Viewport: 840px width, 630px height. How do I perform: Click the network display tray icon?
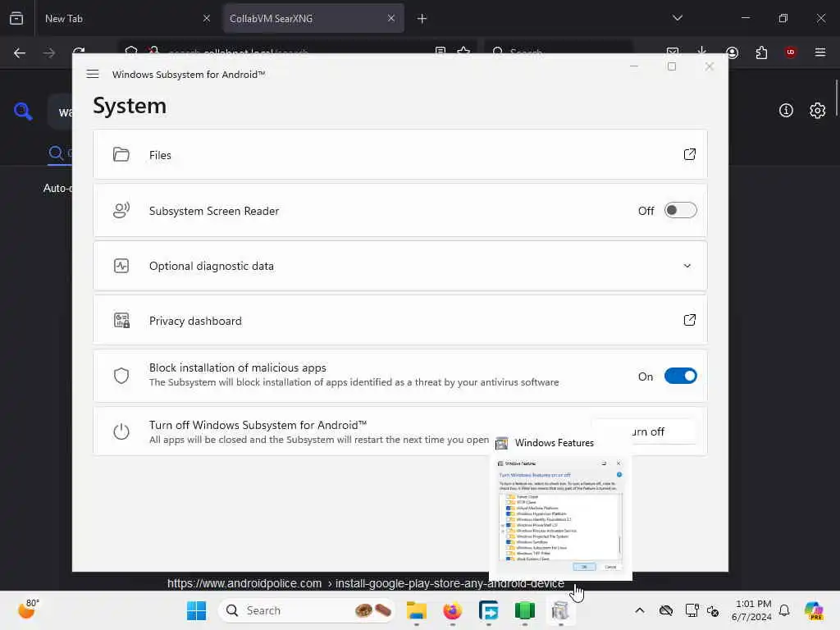692,610
